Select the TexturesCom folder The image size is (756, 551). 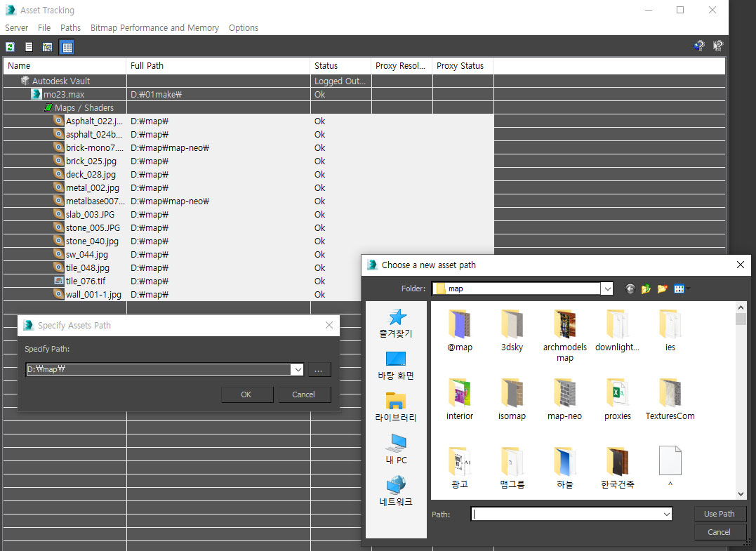point(670,399)
